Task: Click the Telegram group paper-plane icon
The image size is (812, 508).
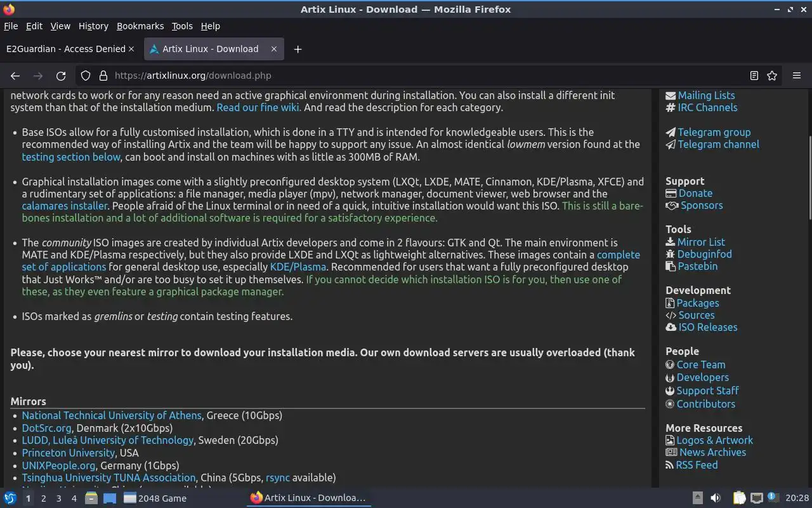Action: pos(671,132)
